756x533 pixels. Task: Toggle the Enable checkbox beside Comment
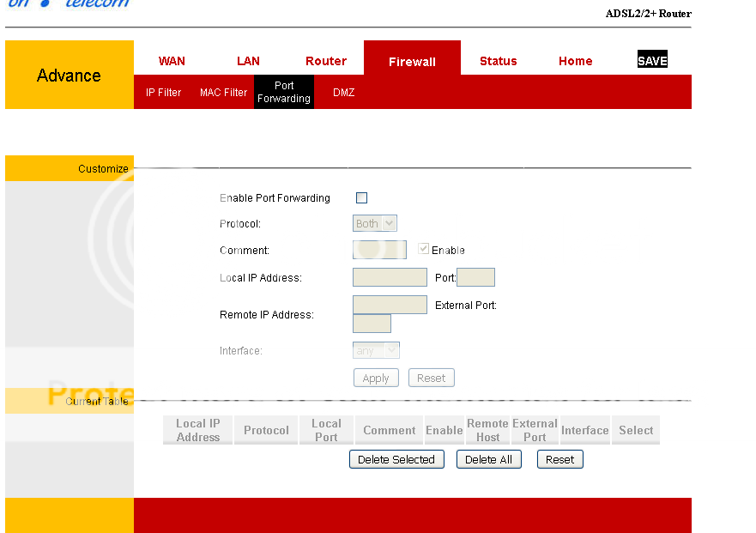click(423, 249)
